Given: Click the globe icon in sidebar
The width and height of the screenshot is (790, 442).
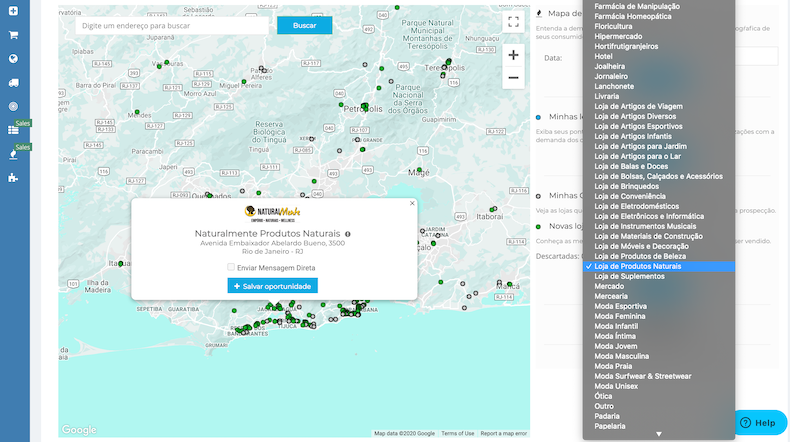Looking at the screenshot, I should click(13, 58).
